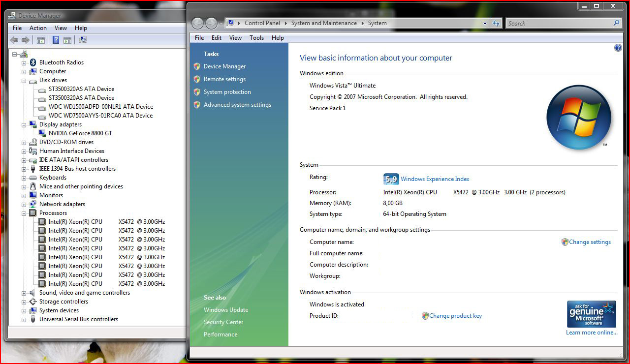Expand the Storage controllers node
The width and height of the screenshot is (630, 364).
(x=24, y=302)
